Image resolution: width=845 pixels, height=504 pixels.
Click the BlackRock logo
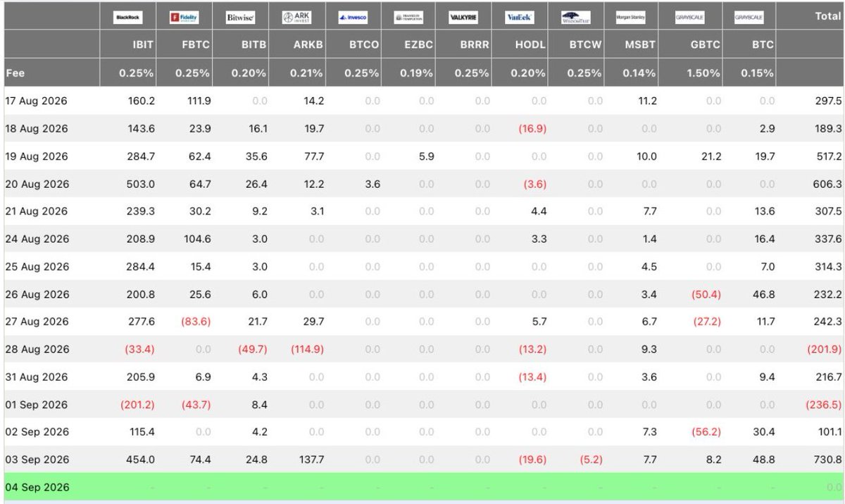pyautogui.click(x=128, y=18)
